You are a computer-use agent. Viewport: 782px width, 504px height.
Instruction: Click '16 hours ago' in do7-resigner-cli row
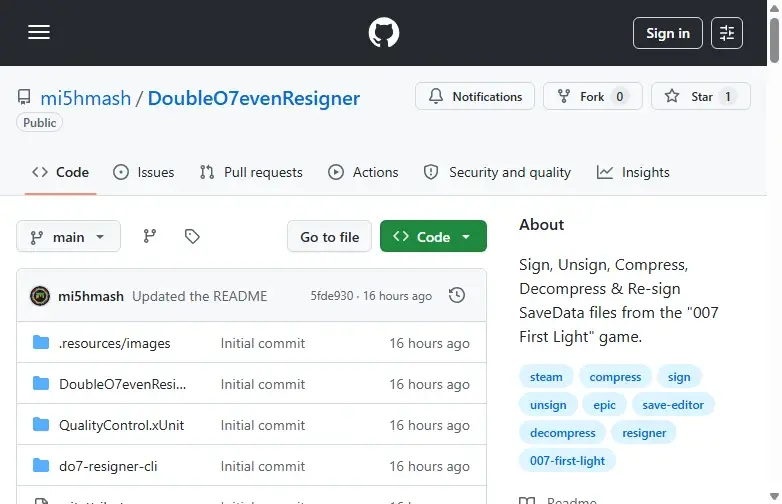coord(429,466)
